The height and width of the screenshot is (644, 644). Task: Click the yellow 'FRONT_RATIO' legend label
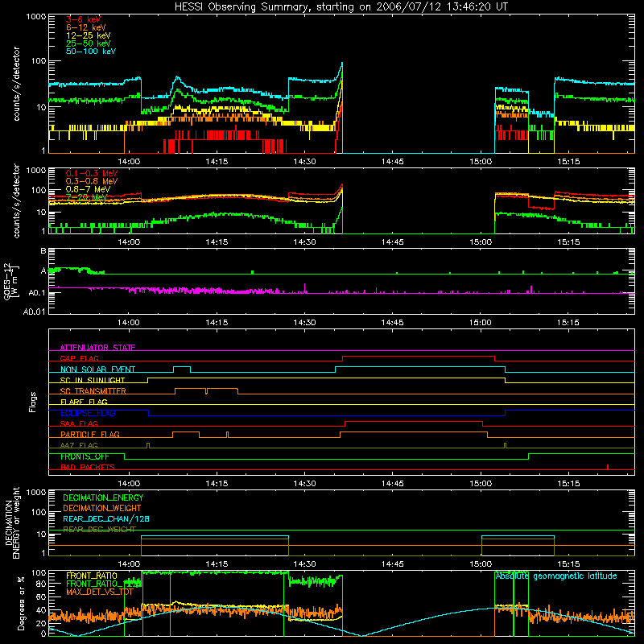click(92, 576)
